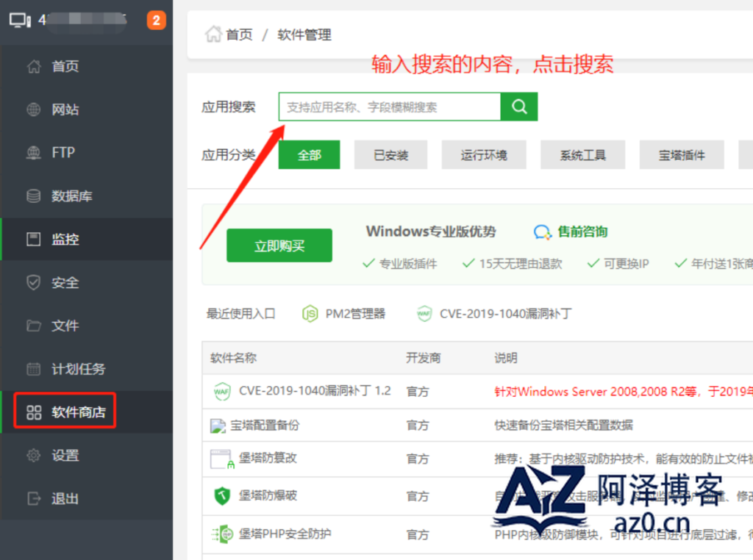Open the 售前咨询 link
The height and width of the screenshot is (560, 753).
click(x=582, y=231)
